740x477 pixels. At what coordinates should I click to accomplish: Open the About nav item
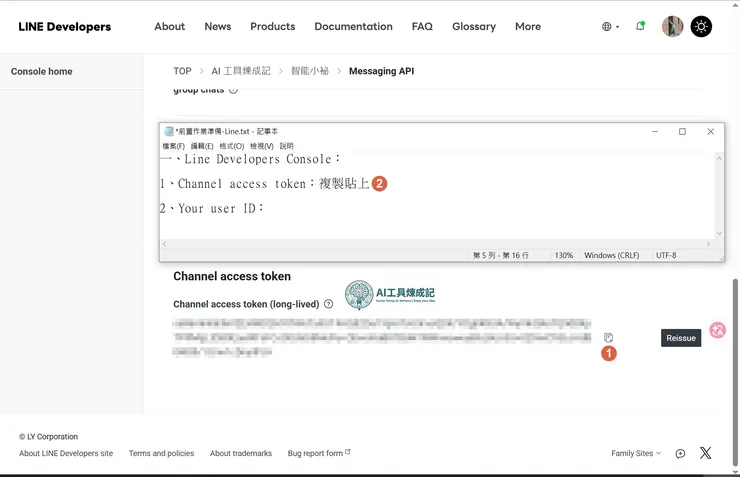click(169, 26)
